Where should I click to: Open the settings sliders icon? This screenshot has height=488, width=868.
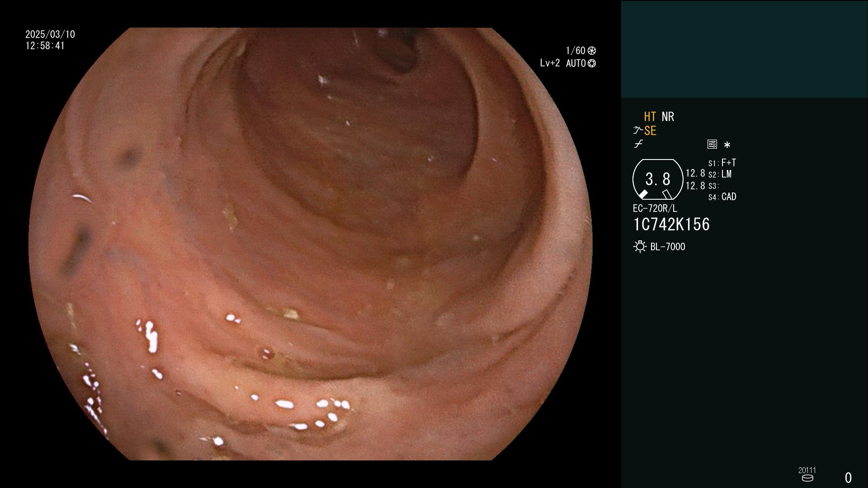tap(712, 145)
